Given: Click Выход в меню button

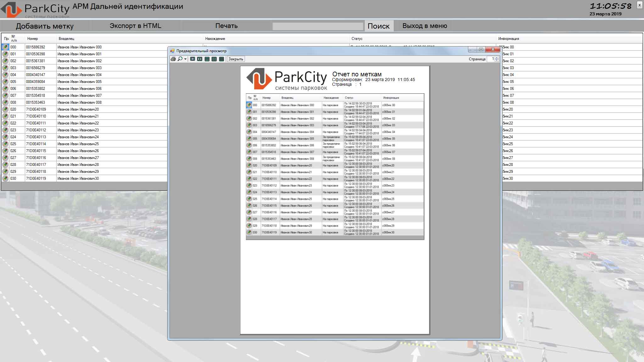Looking at the screenshot, I should click(x=425, y=26).
